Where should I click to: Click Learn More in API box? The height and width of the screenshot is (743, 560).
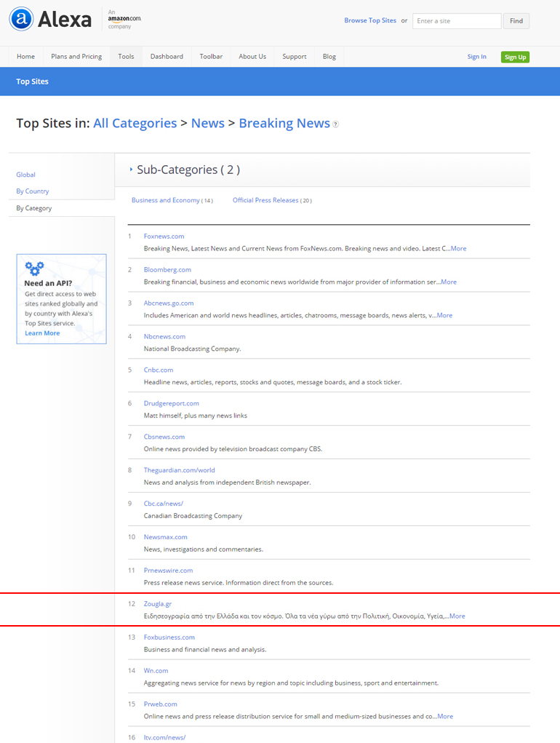(x=42, y=333)
